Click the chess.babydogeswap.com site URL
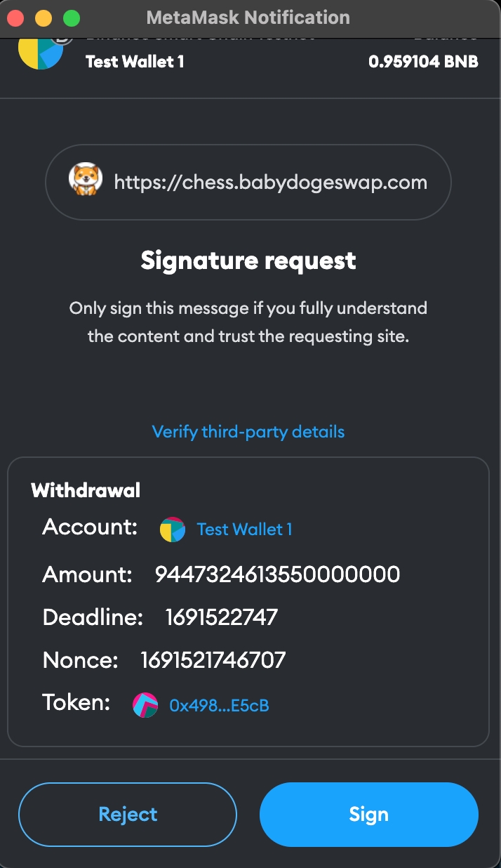 point(270,183)
